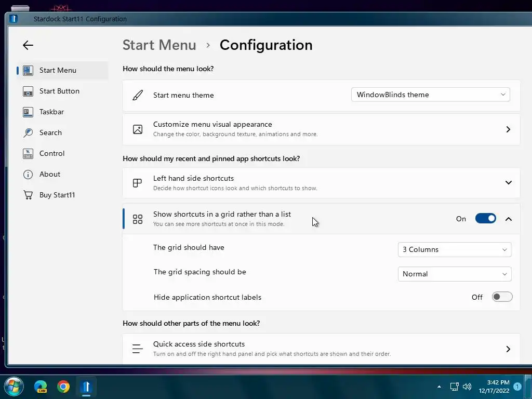Click the Start11 icon in the title bar

[13, 19]
